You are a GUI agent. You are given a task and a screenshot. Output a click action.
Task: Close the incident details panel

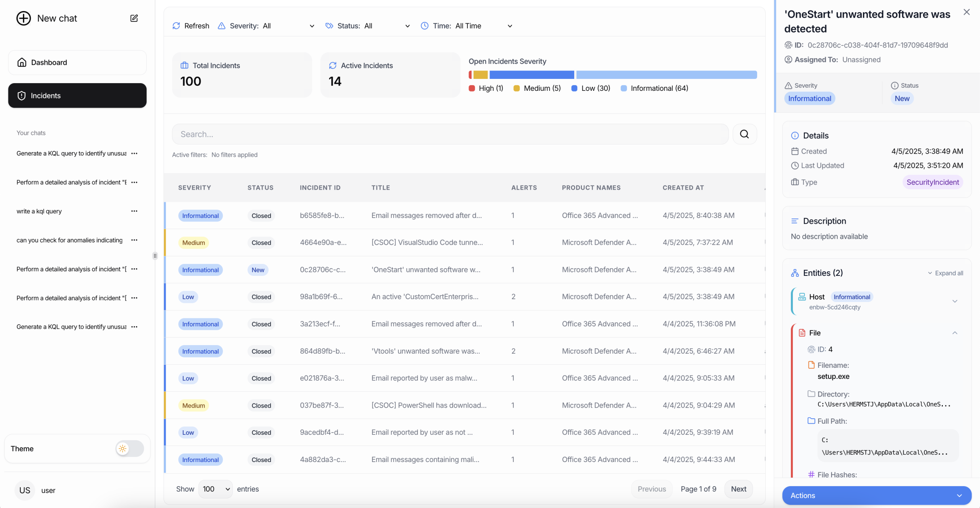click(x=967, y=12)
